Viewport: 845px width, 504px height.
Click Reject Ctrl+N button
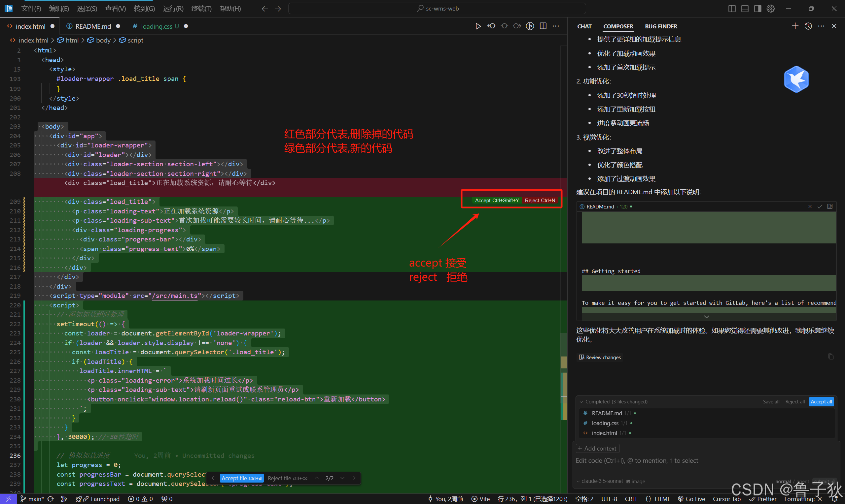coord(539,200)
